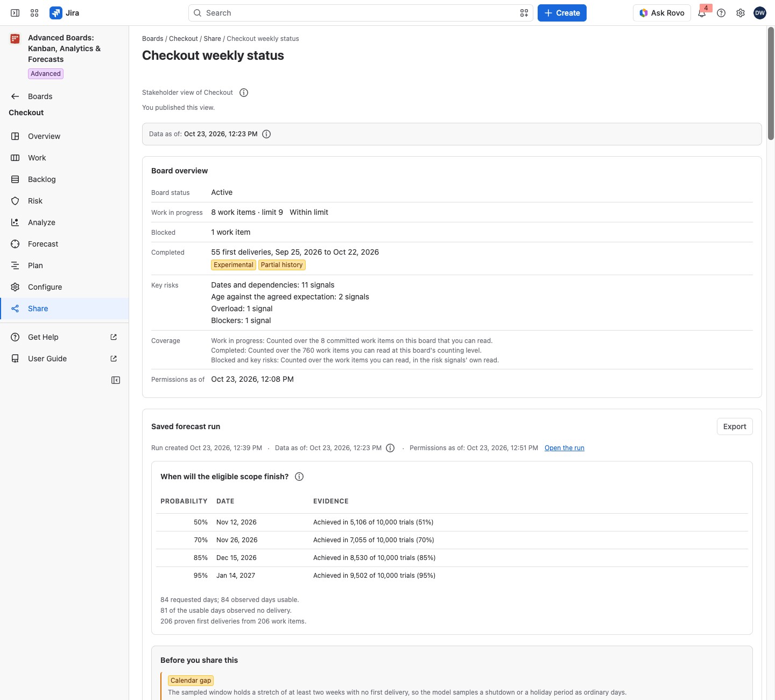Viewport: 775px width, 700px height.
Task: Click the page vertical scrollbar
Action: 771,83
